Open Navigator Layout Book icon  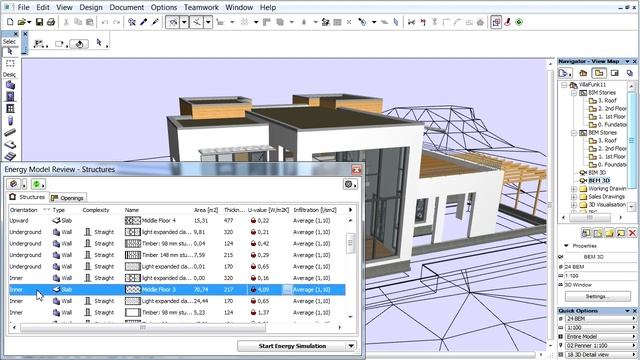click(615, 73)
